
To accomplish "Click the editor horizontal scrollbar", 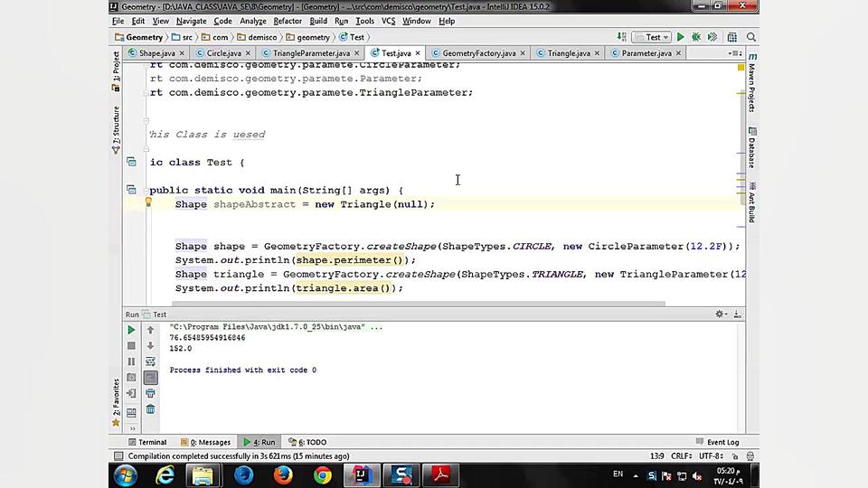I will (419, 304).
